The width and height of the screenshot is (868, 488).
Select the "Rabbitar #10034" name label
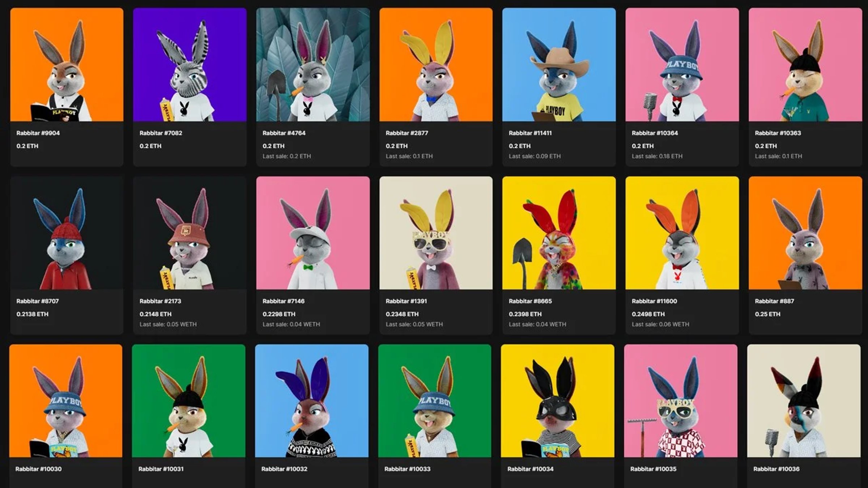click(x=530, y=469)
